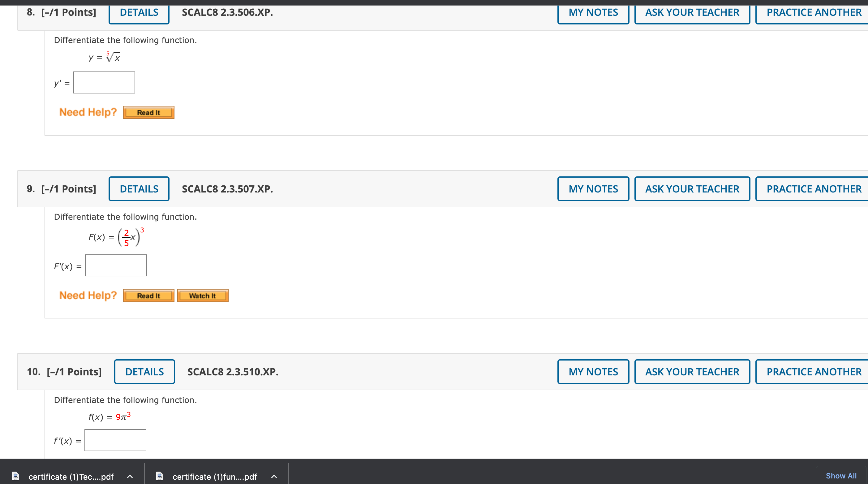Focus the y' answer box for question 8
The width and height of the screenshot is (868, 484).
(104, 83)
